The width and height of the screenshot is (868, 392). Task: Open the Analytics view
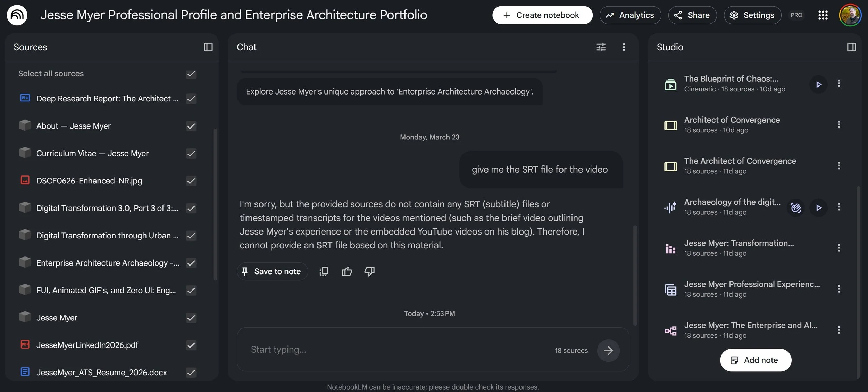(x=630, y=15)
